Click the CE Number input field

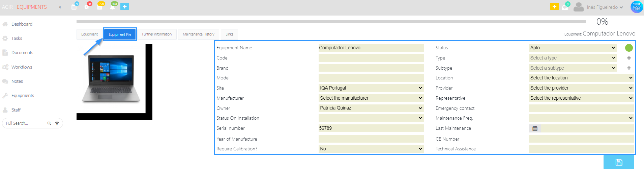click(x=582, y=139)
